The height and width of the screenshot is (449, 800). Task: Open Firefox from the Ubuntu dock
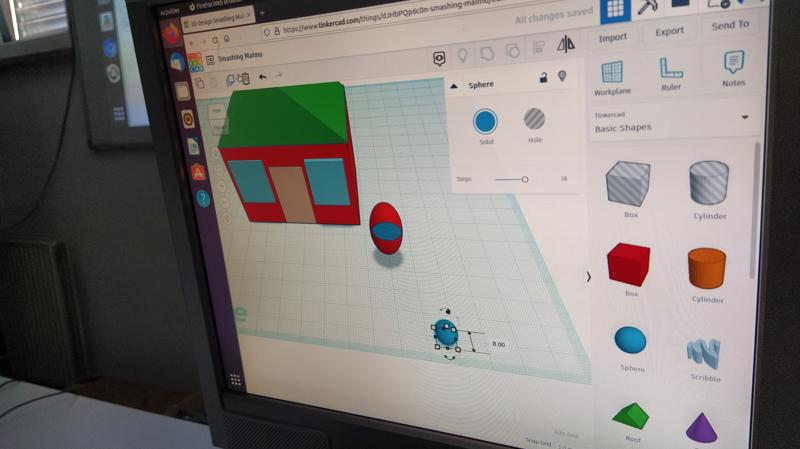click(171, 34)
